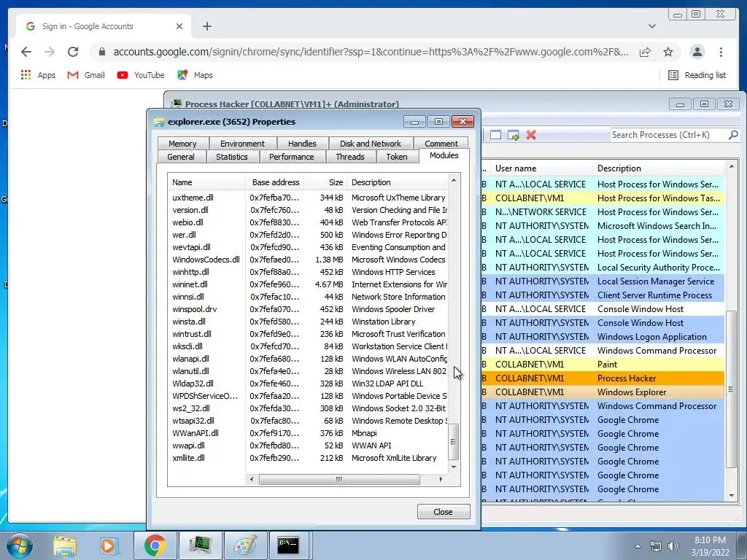Sort modules by Name column
The height and width of the screenshot is (560, 747).
[x=206, y=182]
